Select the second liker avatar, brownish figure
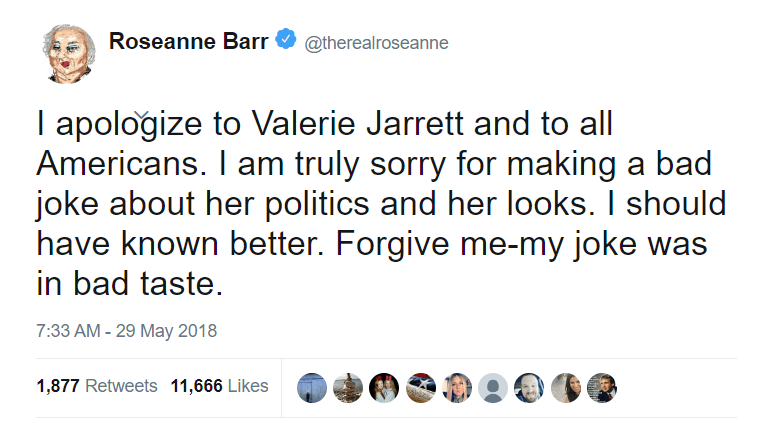Viewport: 770px width, 434px height. click(348, 387)
